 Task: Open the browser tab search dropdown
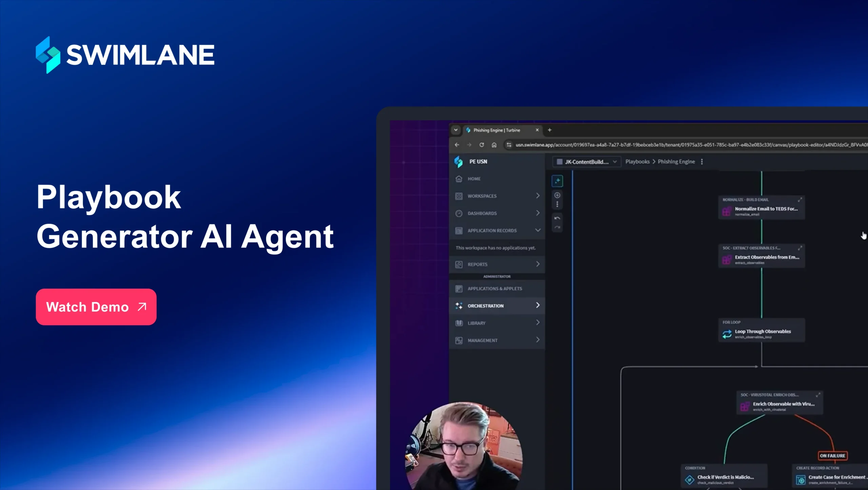(x=456, y=130)
